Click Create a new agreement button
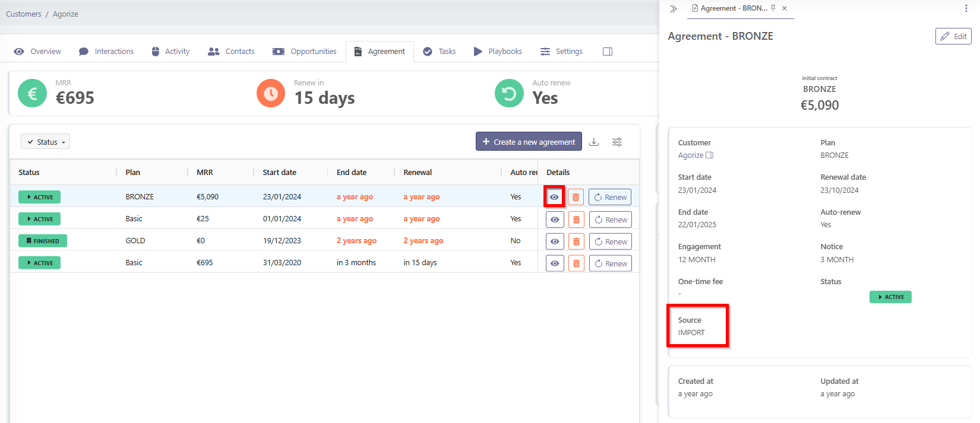Viewport: 980px width, 423px height. [x=528, y=142]
